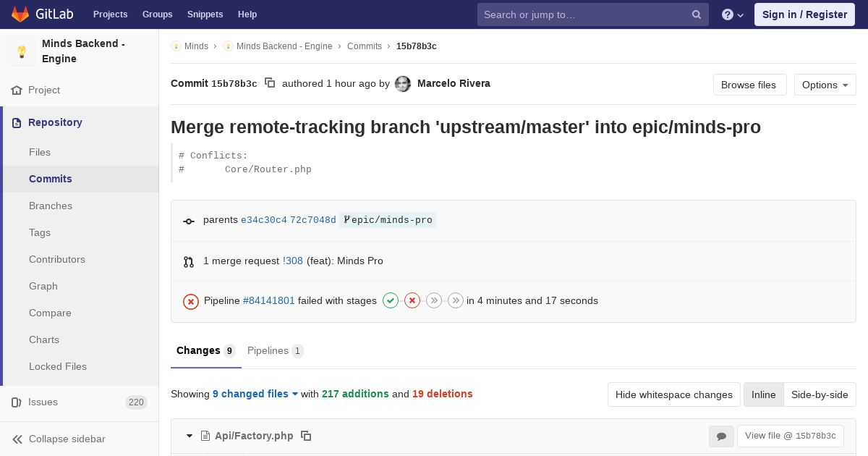
Task: Switch to the Changes tab
Action: point(206,351)
